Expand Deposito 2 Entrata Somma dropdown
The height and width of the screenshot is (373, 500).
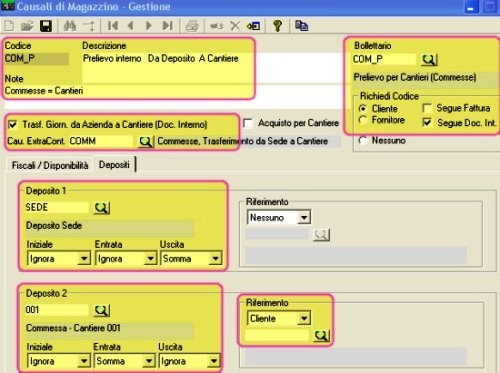pos(149,361)
